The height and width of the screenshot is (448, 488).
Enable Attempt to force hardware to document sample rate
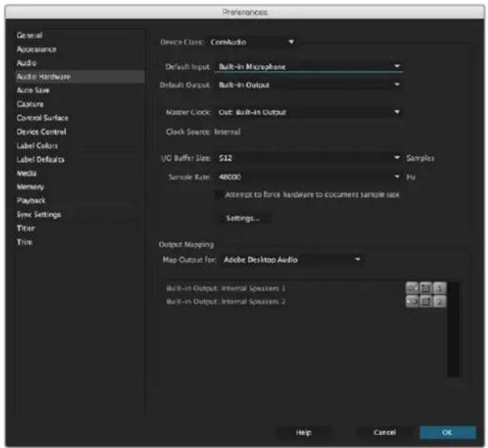(x=219, y=195)
